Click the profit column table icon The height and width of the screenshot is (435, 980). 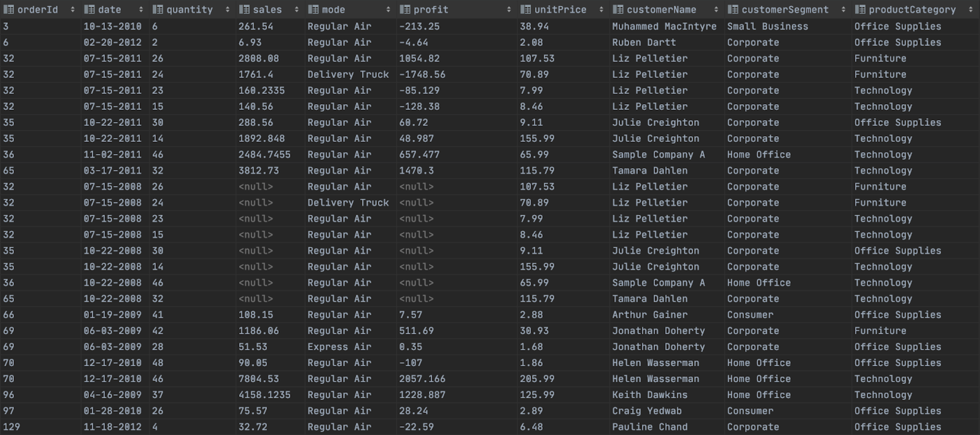[x=405, y=10]
